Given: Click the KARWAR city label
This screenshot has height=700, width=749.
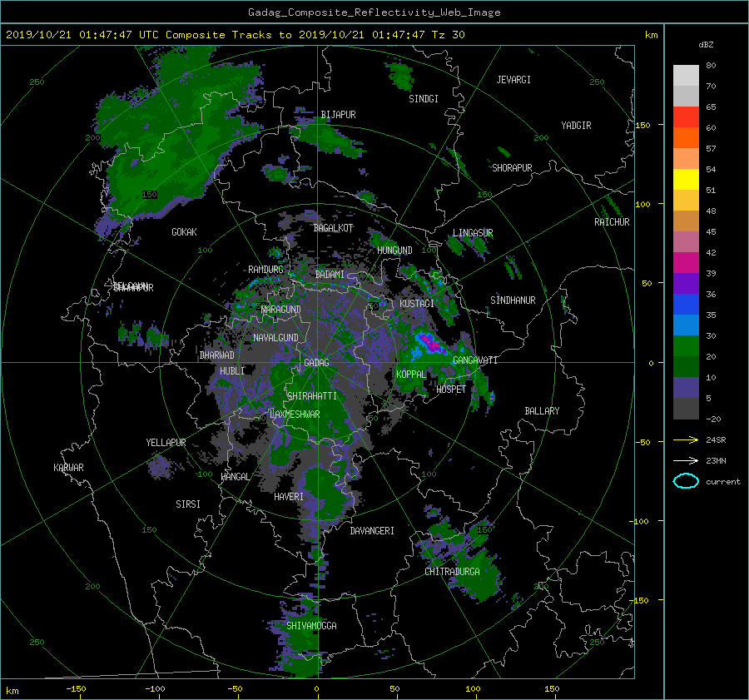Looking at the screenshot, I should [x=68, y=467].
